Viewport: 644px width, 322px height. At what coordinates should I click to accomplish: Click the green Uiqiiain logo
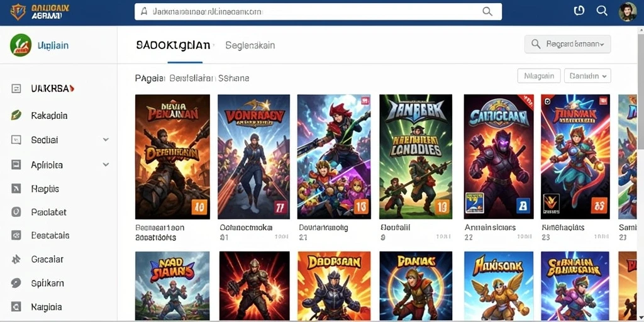[x=21, y=45]
